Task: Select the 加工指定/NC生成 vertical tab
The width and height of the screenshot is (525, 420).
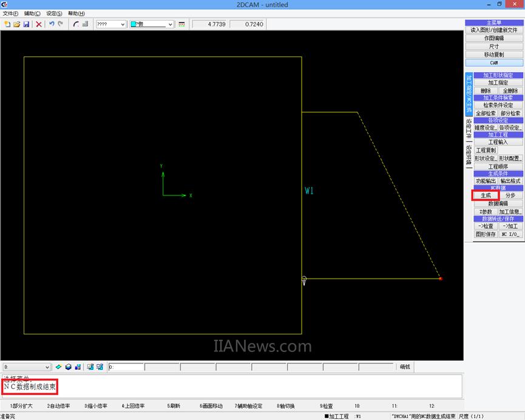Action: click(x=469, y=94)
